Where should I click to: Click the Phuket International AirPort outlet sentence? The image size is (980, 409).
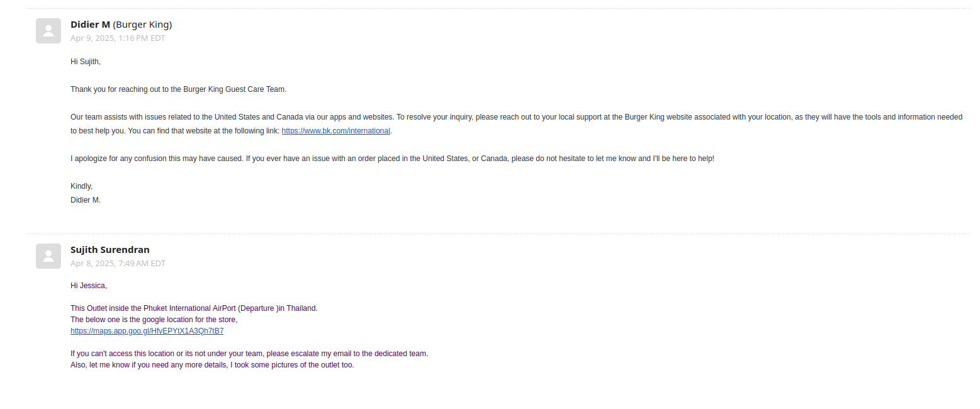[x=194, y=308]
